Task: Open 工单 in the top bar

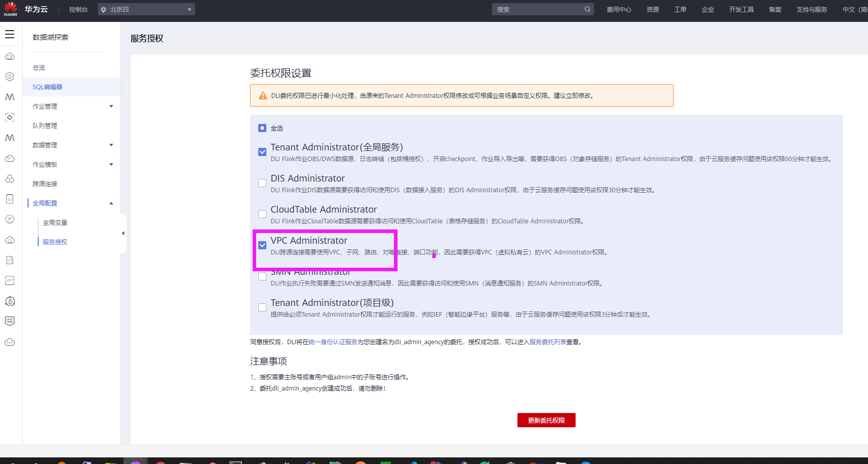Action: [x=680, y=10]
